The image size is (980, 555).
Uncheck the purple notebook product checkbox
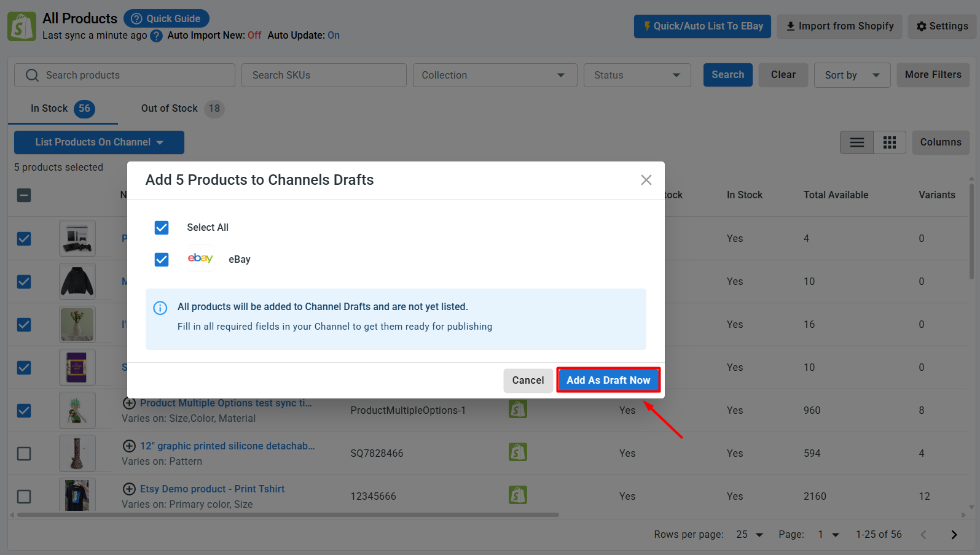(x=24, y=367)
